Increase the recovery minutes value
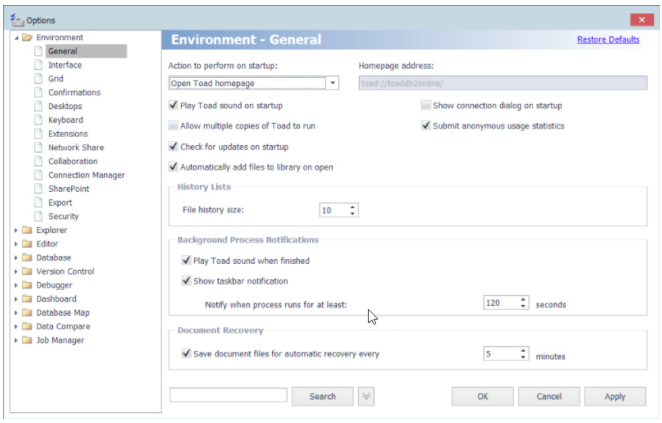The image size is (662, 423). tap(523, 350)
